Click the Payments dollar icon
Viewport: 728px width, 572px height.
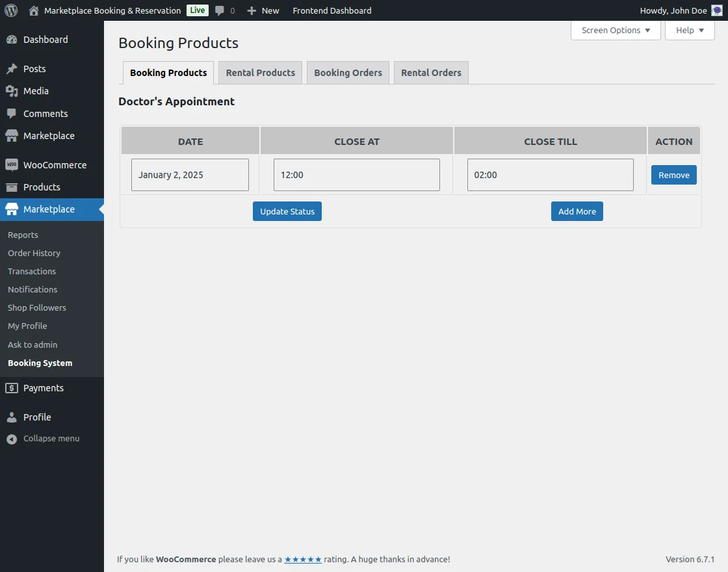click(x=12, y=388)
